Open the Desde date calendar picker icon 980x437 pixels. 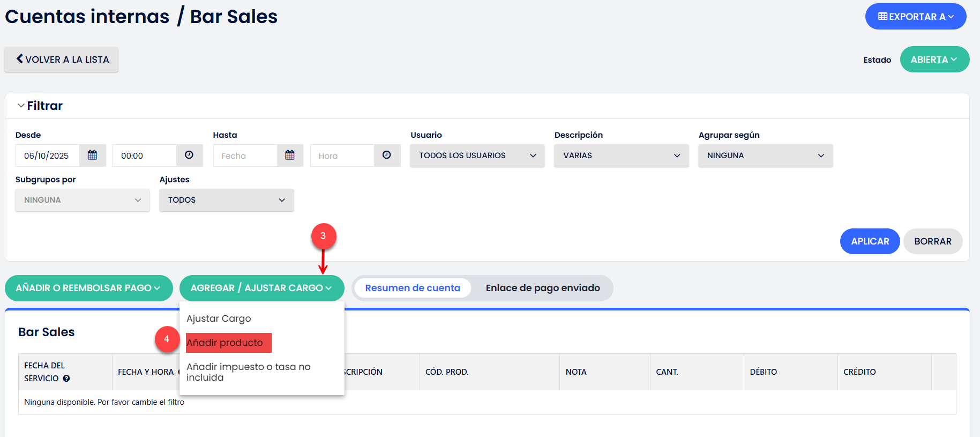click(92, 155)
